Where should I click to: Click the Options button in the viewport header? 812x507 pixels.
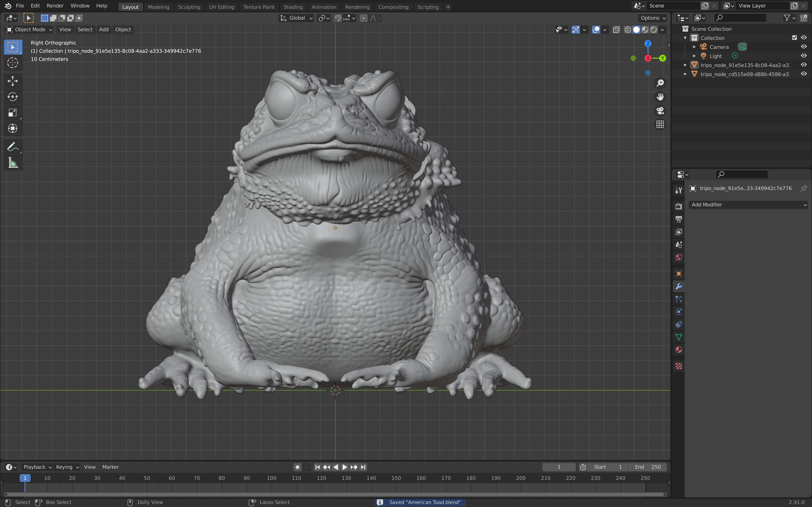pyautogui.click(x=653, y=18)
